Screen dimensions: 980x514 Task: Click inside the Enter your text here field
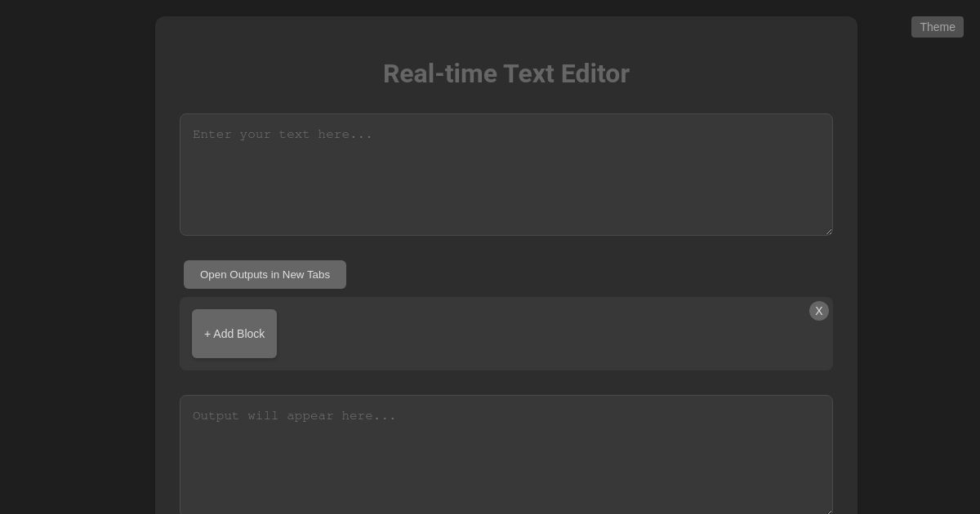[x=506, y=175]
